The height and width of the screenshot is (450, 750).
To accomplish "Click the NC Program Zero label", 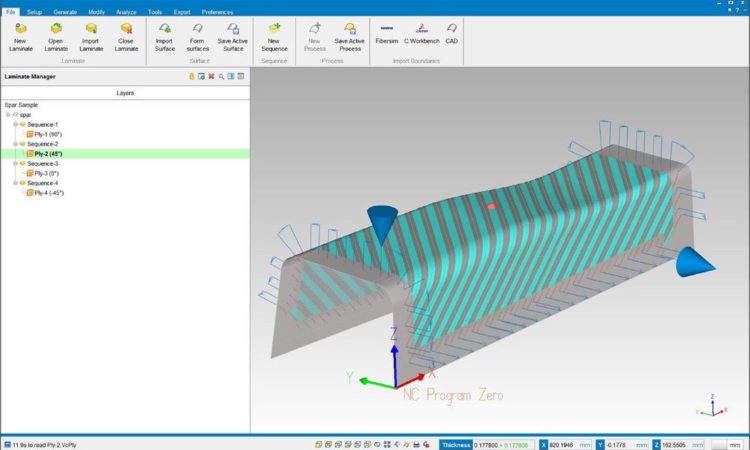I will click(x=453, y=396).
